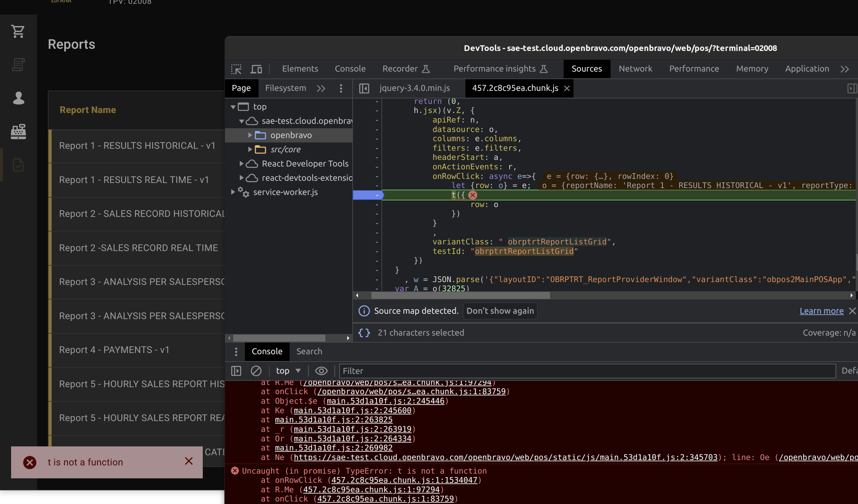The width and height of the screenshot is (858, 504).
Task: Click pretty print curly braces icon
Action: pyautogui.click(x=364, y=332)
